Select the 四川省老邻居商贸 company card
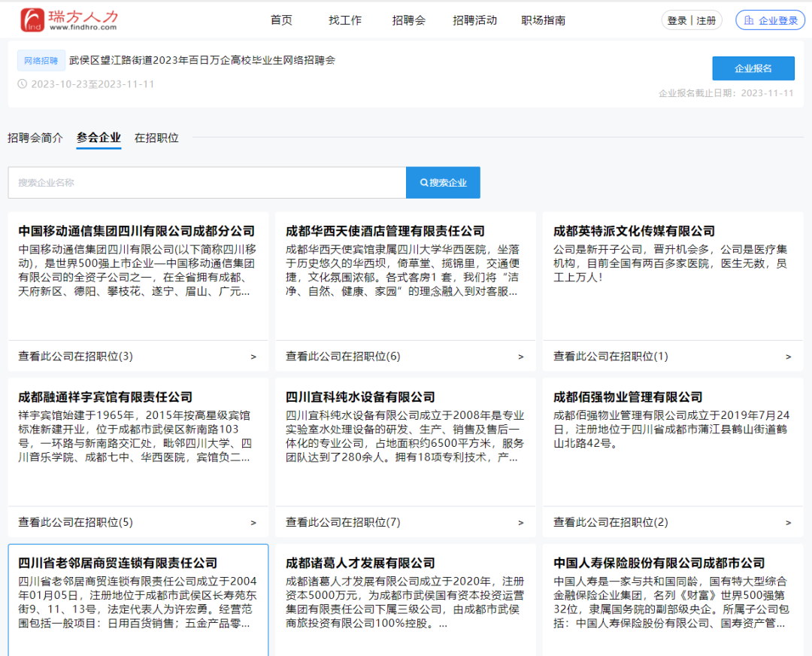 pos(138,602)
